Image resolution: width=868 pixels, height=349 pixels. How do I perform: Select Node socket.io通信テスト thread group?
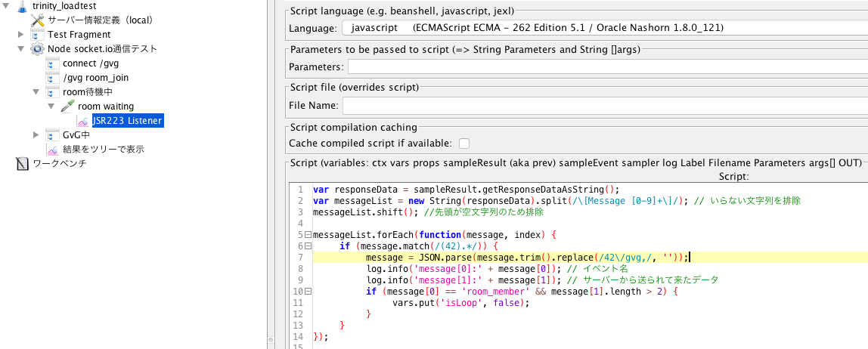(102, 48)
